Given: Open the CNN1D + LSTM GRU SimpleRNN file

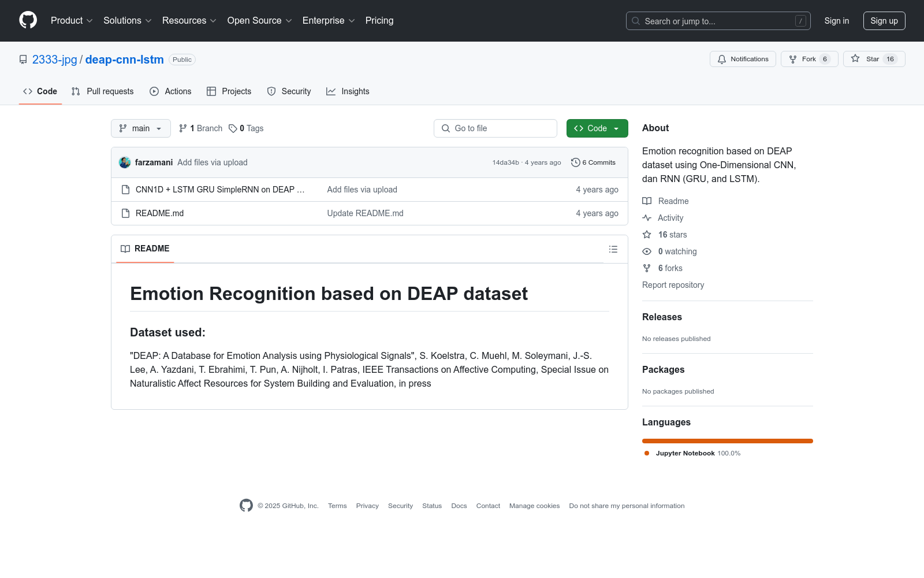Looking at the screenshot, I should (220, 190).
